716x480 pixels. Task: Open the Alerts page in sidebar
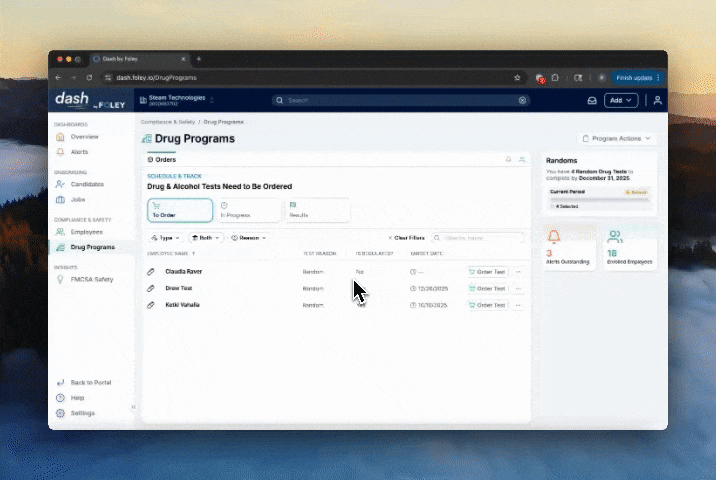click(x=79, y=152)
